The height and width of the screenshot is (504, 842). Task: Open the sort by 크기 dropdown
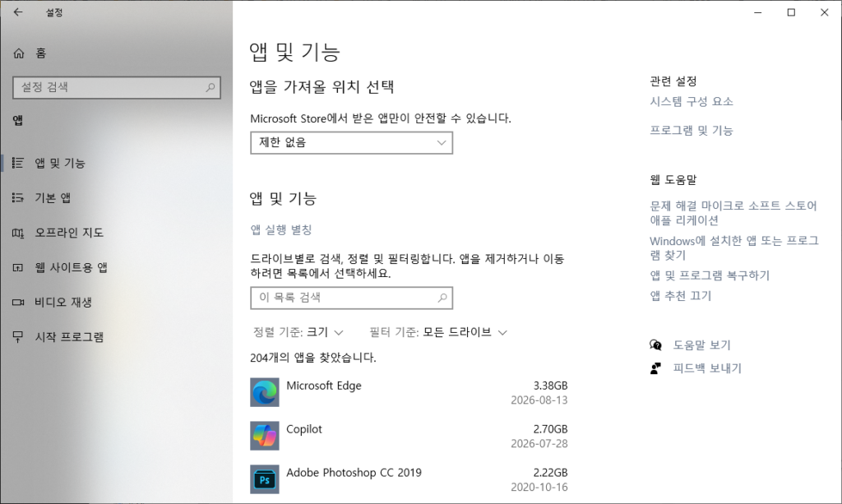[298, 332]
